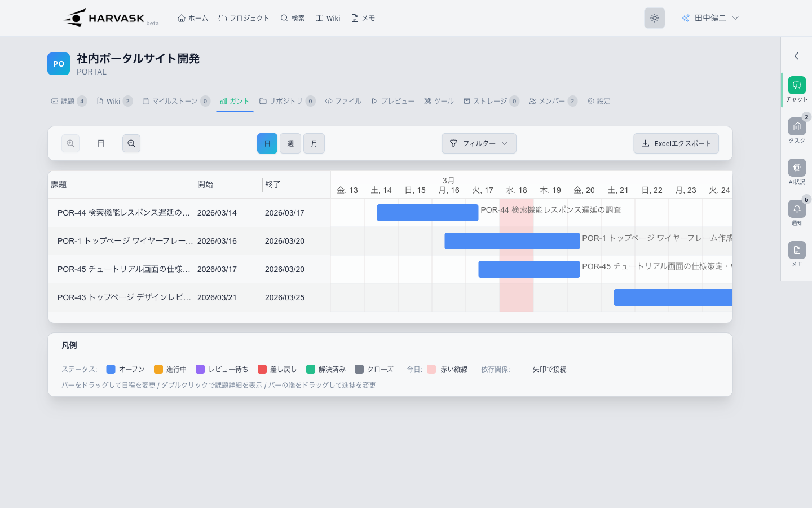Click the blue オープン status legend swatch
The image size is (812, 508).
pos(111,369)
